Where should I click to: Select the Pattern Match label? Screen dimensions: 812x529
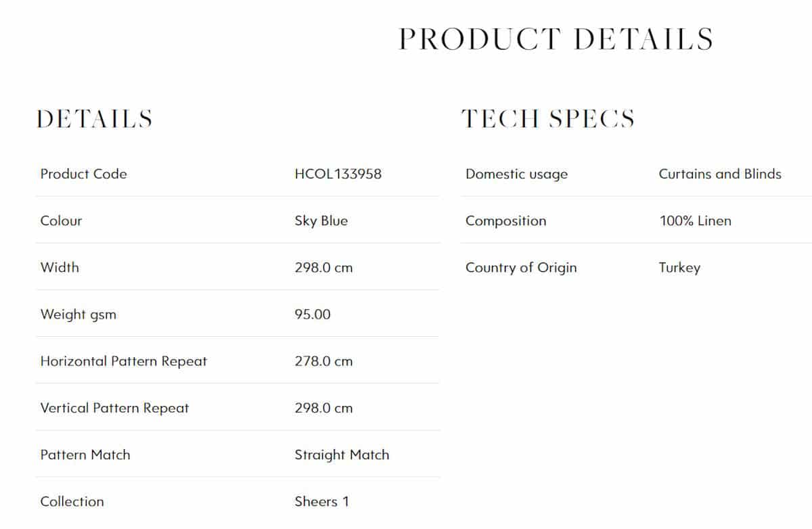(85, 455)
